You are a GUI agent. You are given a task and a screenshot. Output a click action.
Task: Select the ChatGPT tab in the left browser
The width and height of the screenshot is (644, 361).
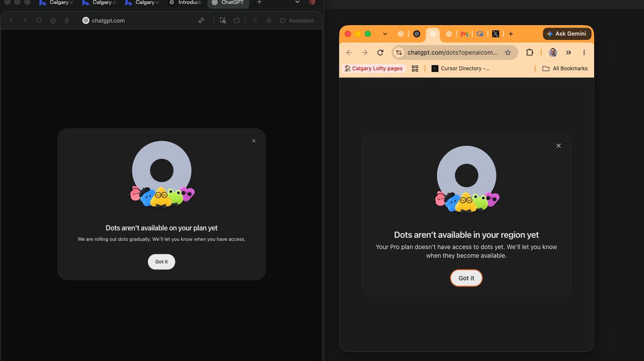pyautogui.click(x=228, y=3)
